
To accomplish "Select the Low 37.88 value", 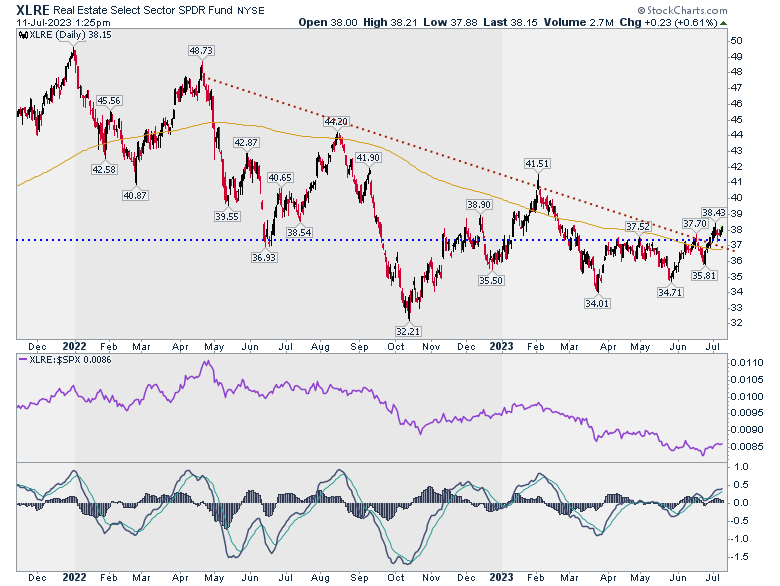I will click(450, 22).
